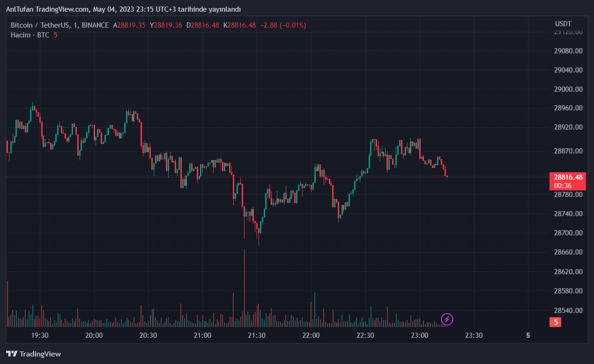
Task: Click the 00:36 candle countdown timer
Action: (562, 185)
